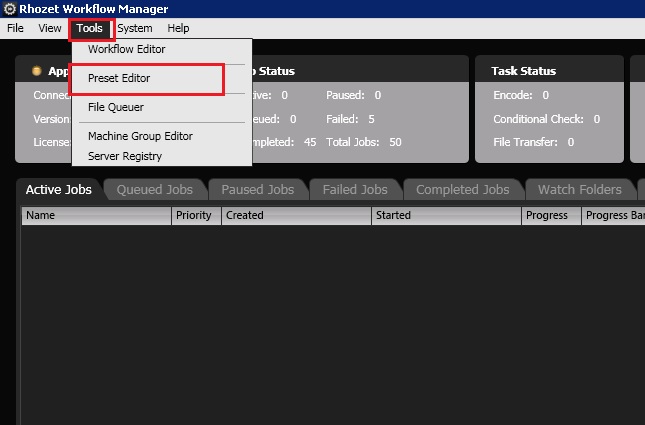Sort jobs by the Name column header
This screenshot has height=425, width=645.
(x=96, y=216)
